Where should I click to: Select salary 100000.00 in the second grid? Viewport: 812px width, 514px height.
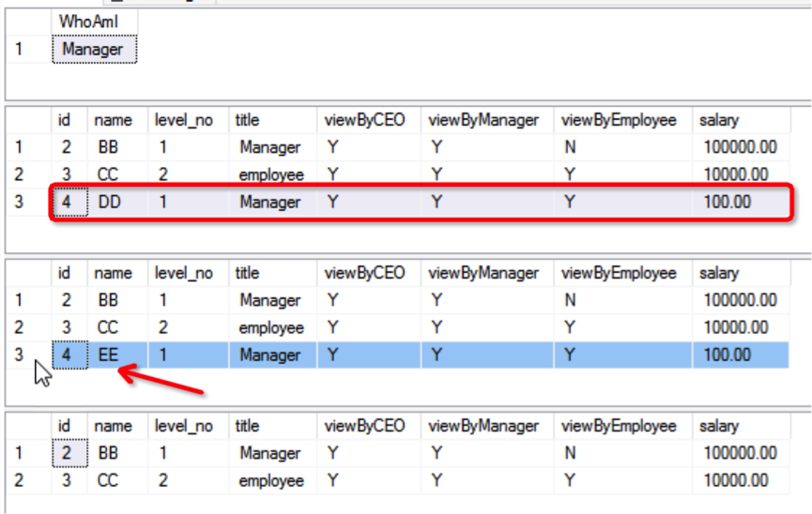tap(741, 147)
